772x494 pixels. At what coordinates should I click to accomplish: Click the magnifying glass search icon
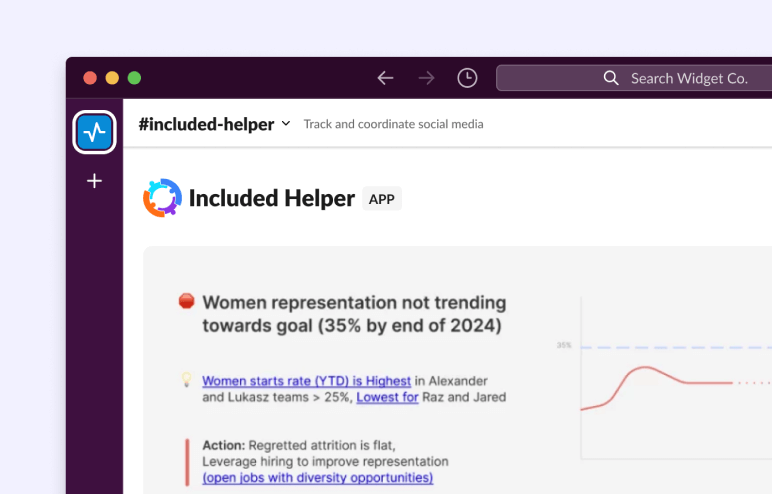[611, 78]
